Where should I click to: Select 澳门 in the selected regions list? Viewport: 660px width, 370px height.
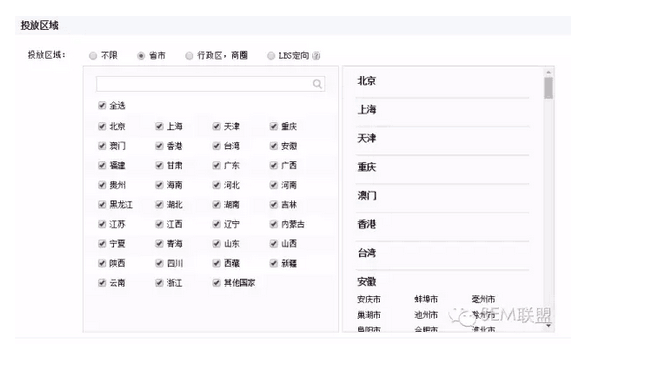point(367,196)
